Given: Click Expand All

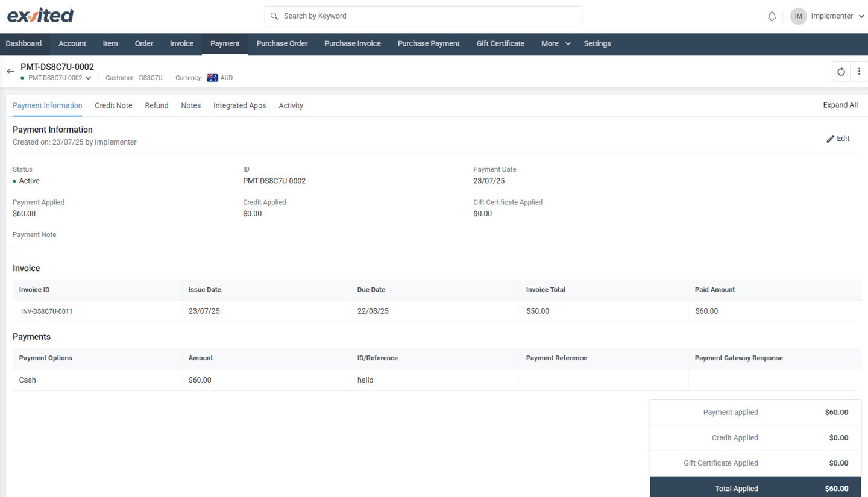Looking at the screenshot, I should pos(840,105).
